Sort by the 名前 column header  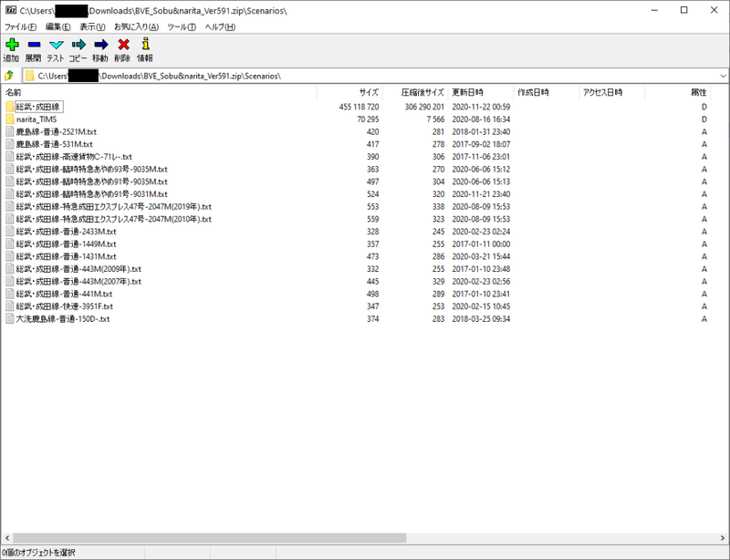[x=14, y=93]
